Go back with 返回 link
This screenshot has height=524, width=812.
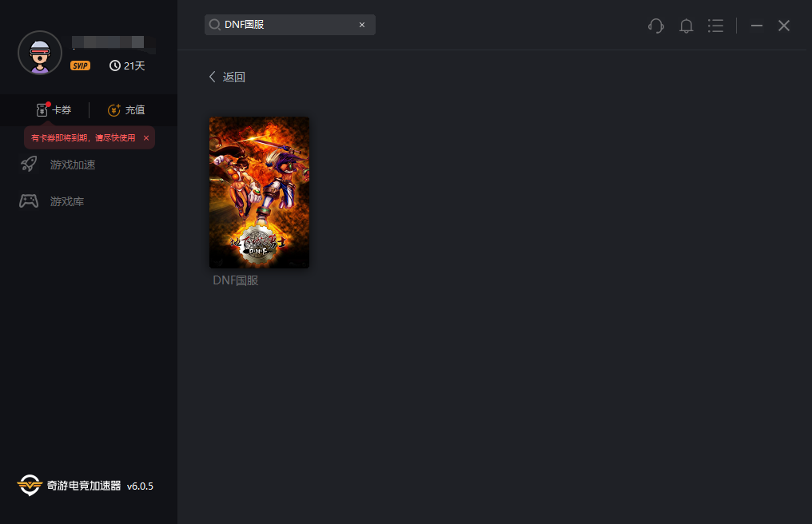233,77
